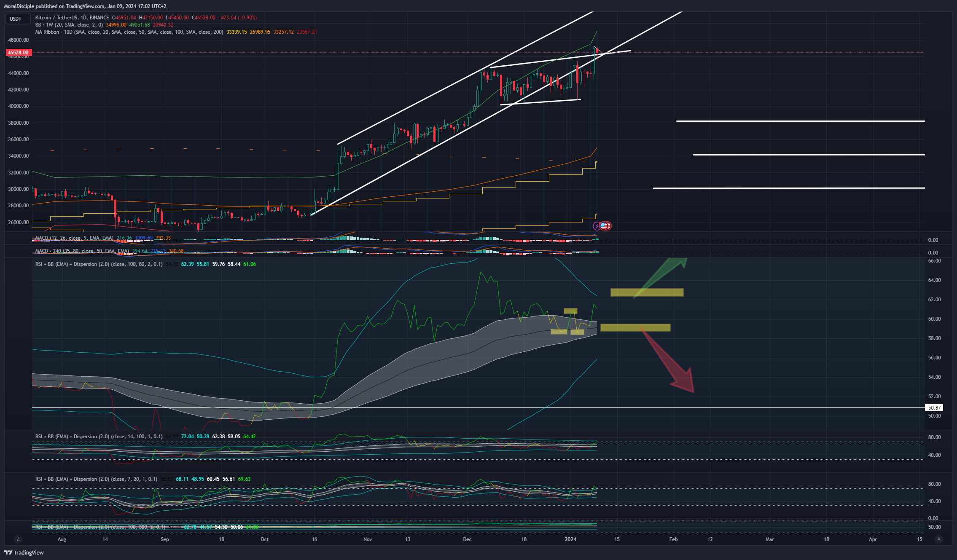957x560 pixels.
Task: Select the RSI + BB legend with 100, 800 settings
Action: [100, 527]
